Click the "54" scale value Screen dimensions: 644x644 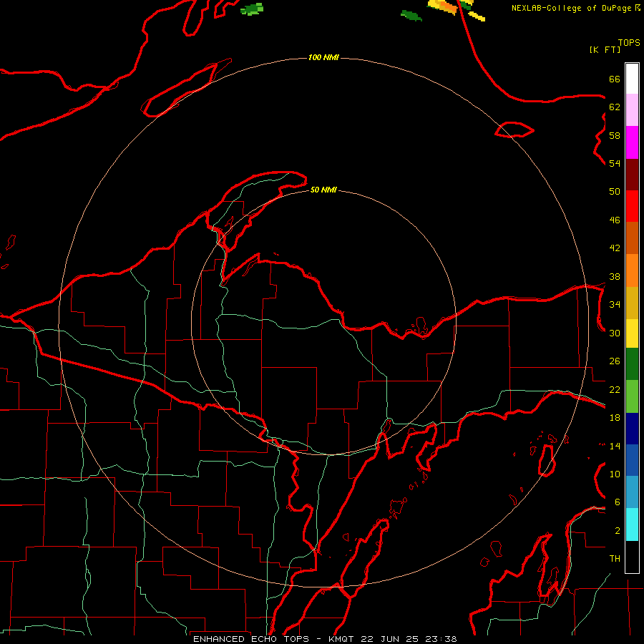click(615, 163)
